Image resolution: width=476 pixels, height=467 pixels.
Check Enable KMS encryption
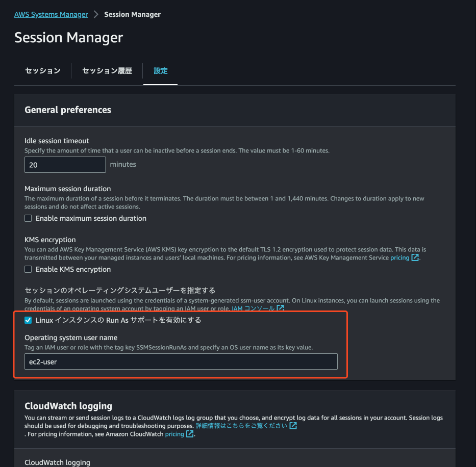[28, 269]
